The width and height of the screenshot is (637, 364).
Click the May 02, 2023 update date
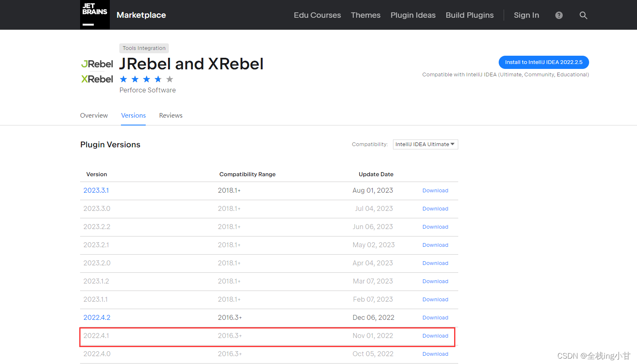coord(374,245)
